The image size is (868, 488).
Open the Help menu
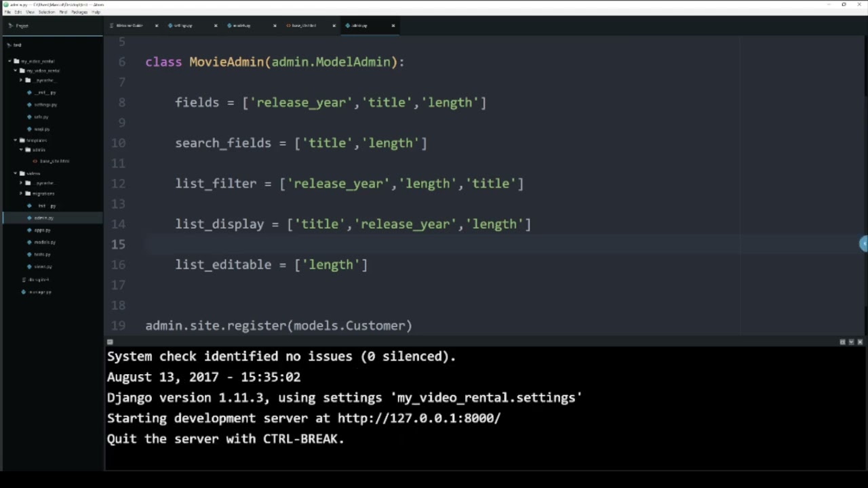[96, 12]
